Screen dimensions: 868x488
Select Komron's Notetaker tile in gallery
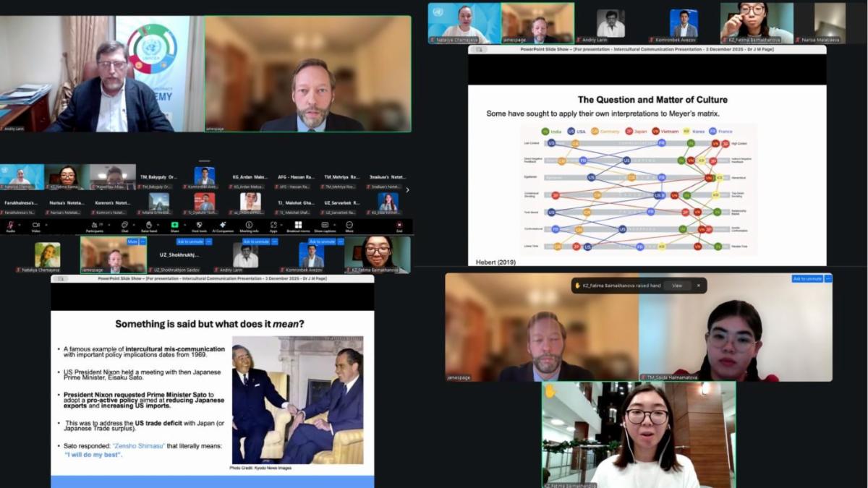[112, 204]
